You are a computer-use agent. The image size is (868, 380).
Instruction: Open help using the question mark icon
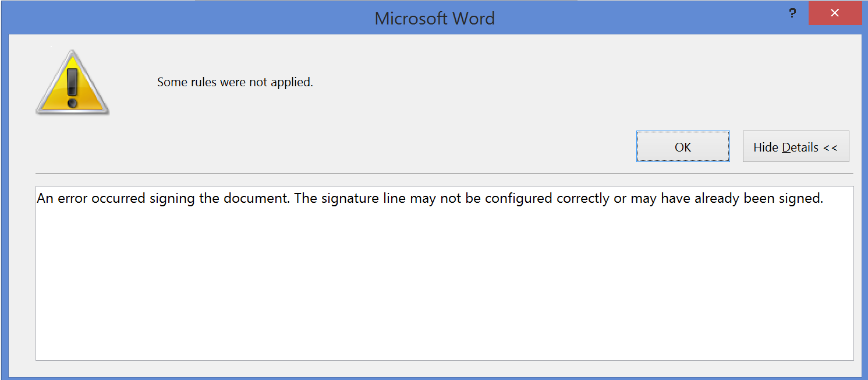click(x=792, y=13)
